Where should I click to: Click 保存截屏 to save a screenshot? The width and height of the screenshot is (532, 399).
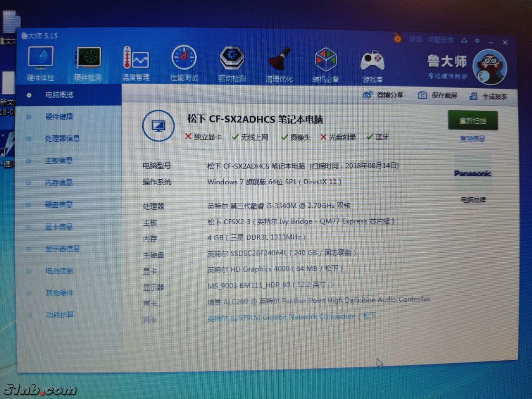click(438, 95)
